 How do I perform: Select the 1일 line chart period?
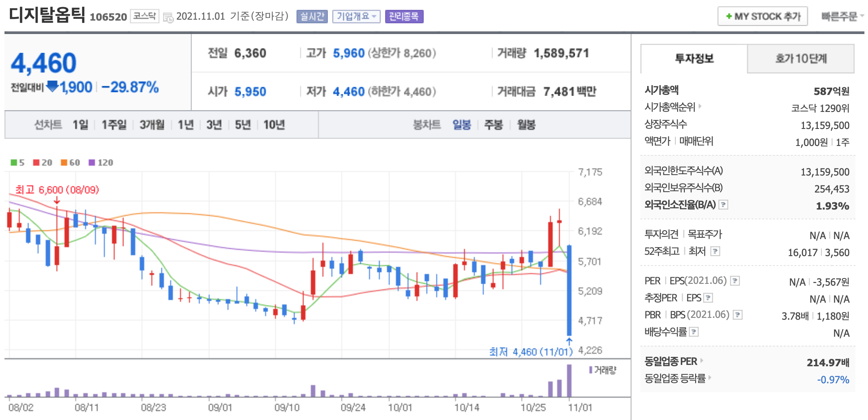(x=81, y=124)
